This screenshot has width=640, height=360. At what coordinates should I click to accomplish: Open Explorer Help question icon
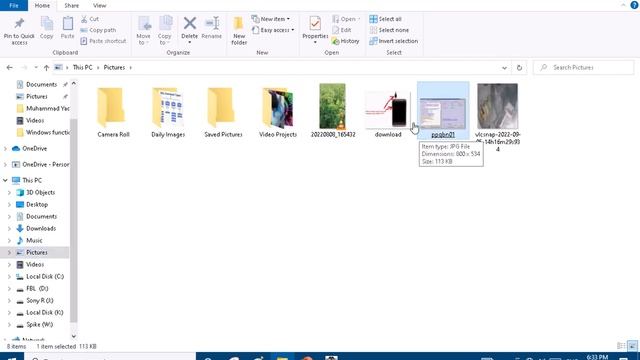pos(634,5)
